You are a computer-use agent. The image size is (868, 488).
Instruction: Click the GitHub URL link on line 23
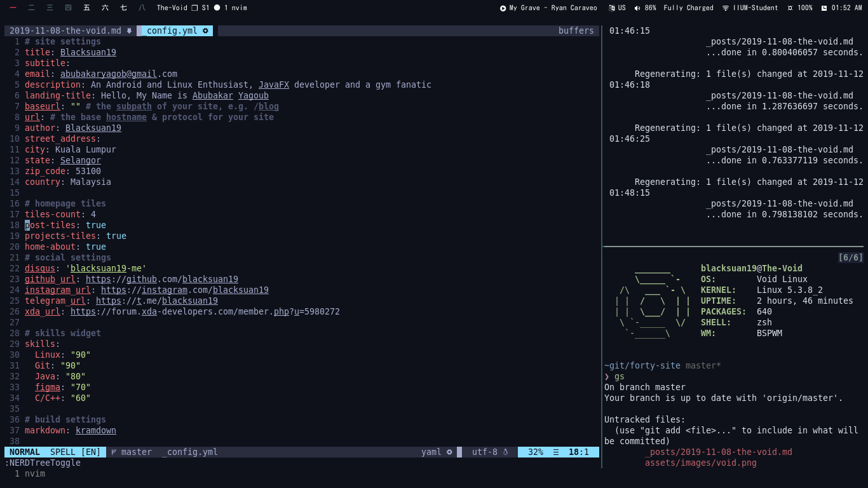161,279
